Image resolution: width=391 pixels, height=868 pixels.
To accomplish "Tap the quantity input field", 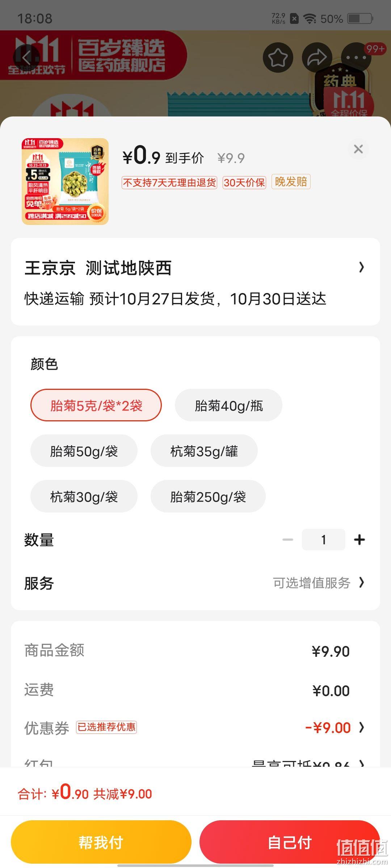I will coord(324,540).
